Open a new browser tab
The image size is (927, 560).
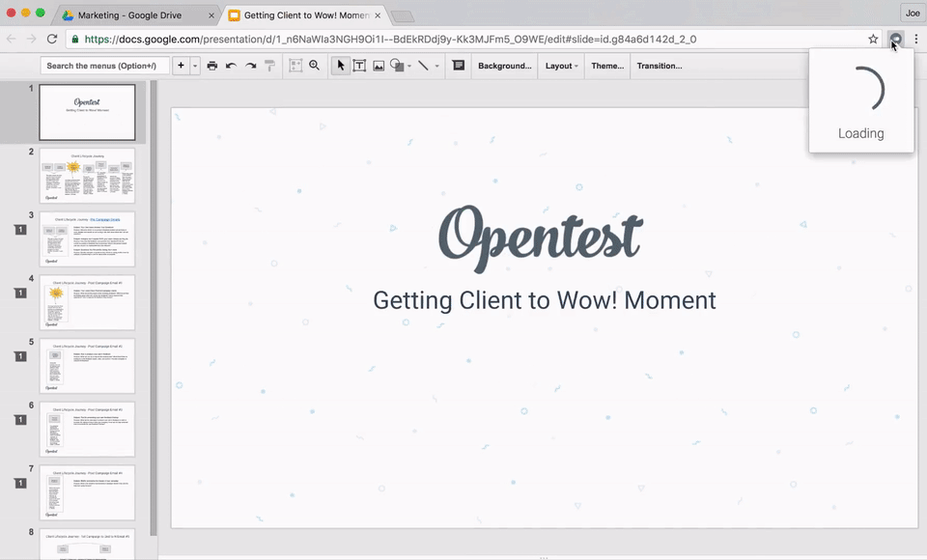pos(403,16)
